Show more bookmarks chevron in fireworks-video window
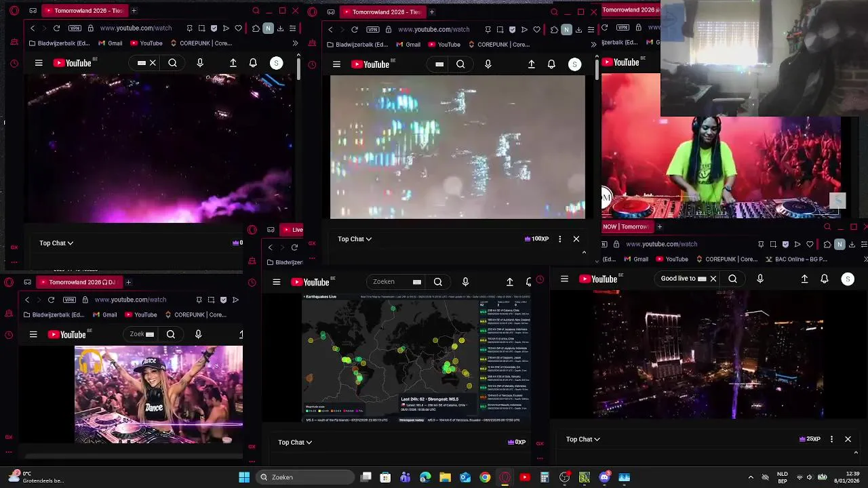The height and width of the screenshot is (488, 868). 295,43
